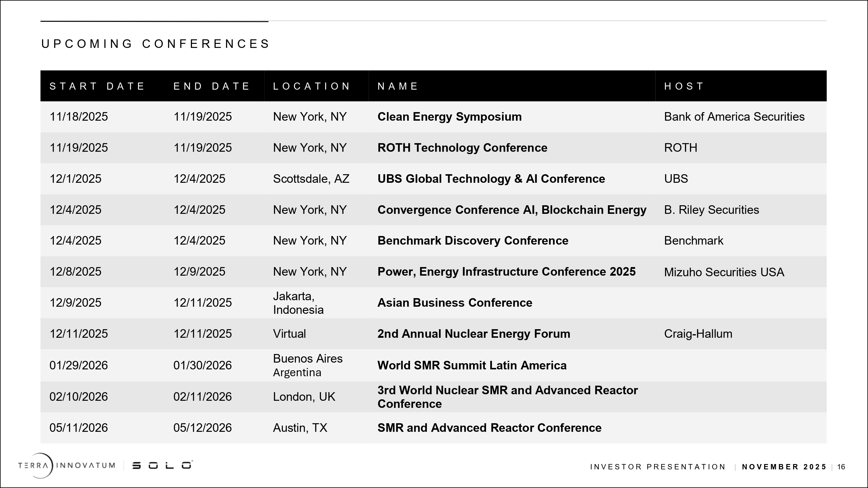Select Clean Energy Symposium conference name
The width and height of the screenshot is (868, 488).
click(449, 117)
